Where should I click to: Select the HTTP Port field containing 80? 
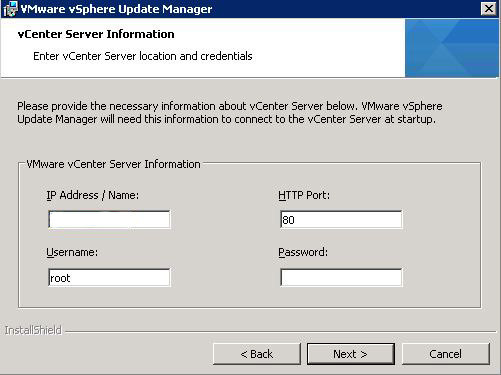click(341, 219)
